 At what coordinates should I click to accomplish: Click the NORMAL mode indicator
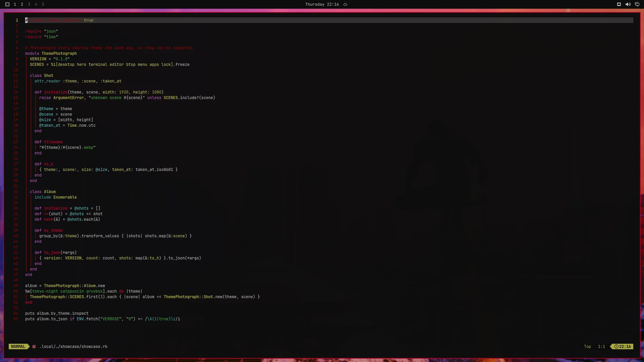18,347
